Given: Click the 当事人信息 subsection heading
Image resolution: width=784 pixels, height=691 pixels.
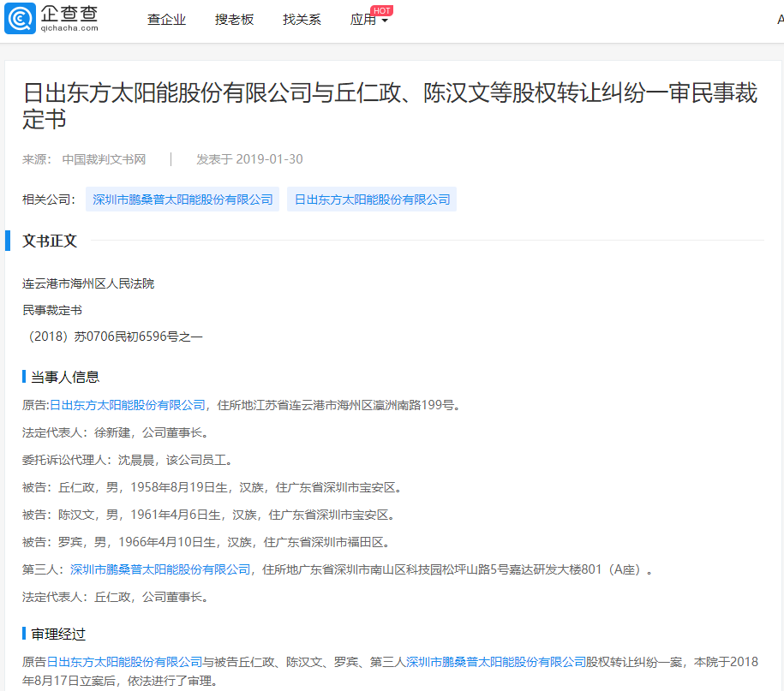Looking at the screenshot, I should click(x=65, y=377).
